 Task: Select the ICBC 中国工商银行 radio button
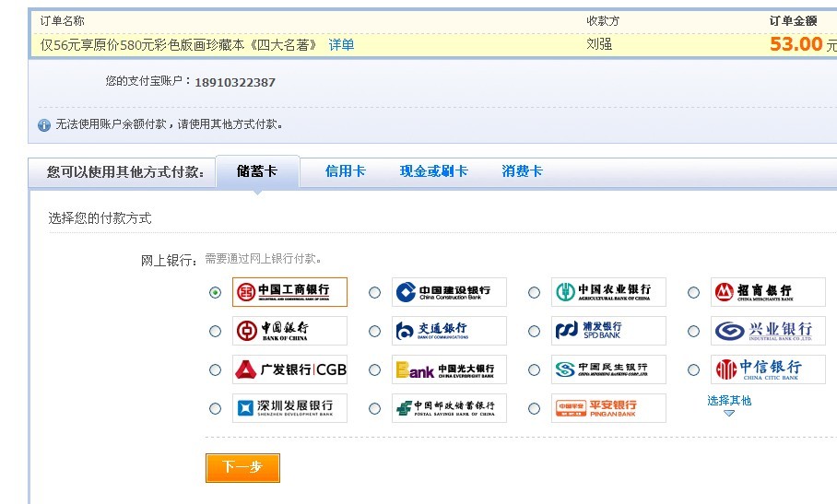point(215,292)
